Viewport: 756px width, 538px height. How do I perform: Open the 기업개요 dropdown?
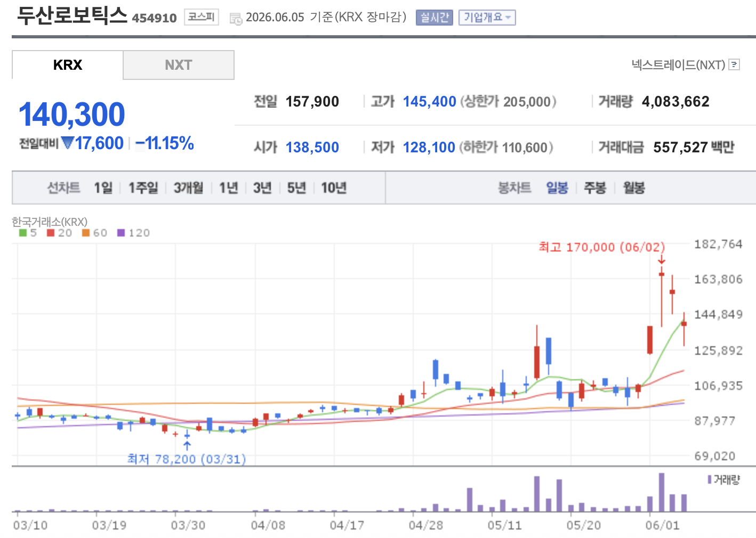point(487,18)
